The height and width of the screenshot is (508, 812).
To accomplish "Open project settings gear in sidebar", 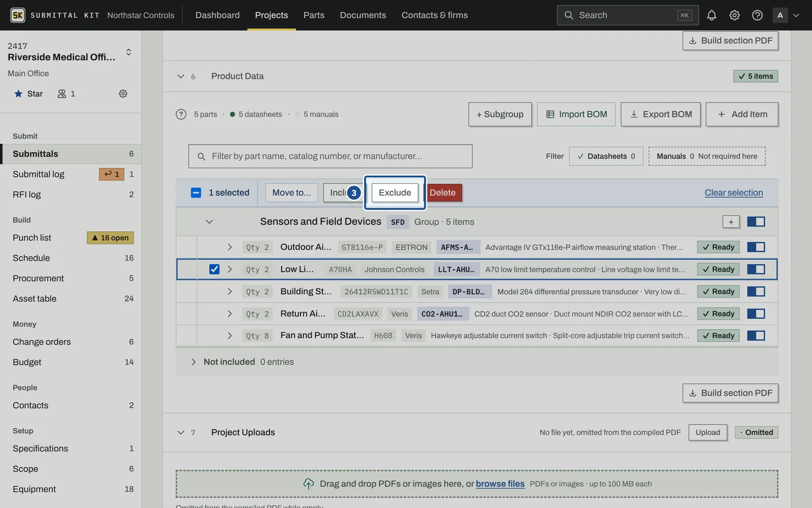I will point(123,93).
